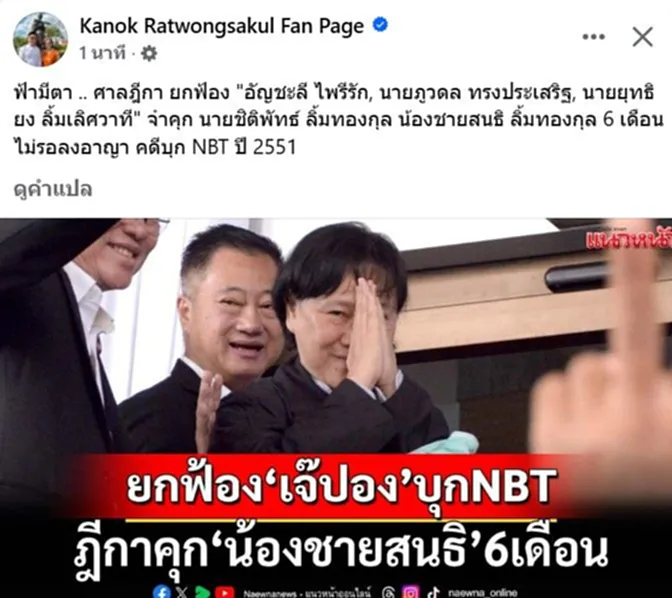Click the X logo in image footer
Image resolution: width=672 pixels, height=598 pixels.
pyautogui.click(x=181, y=592)
